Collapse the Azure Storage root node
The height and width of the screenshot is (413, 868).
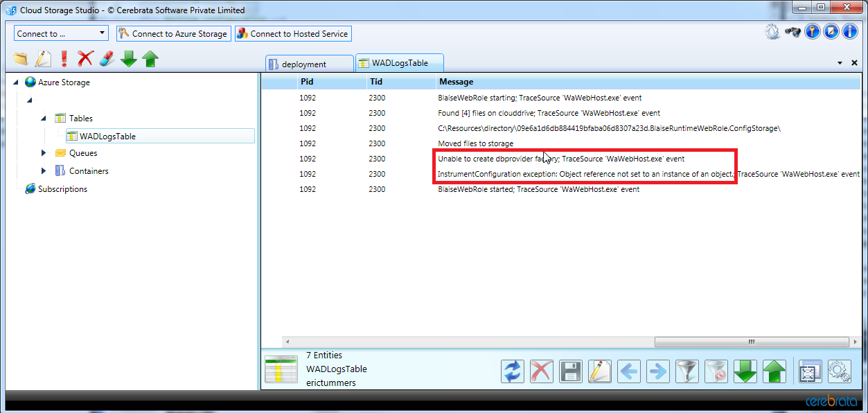tap(16, 82)
